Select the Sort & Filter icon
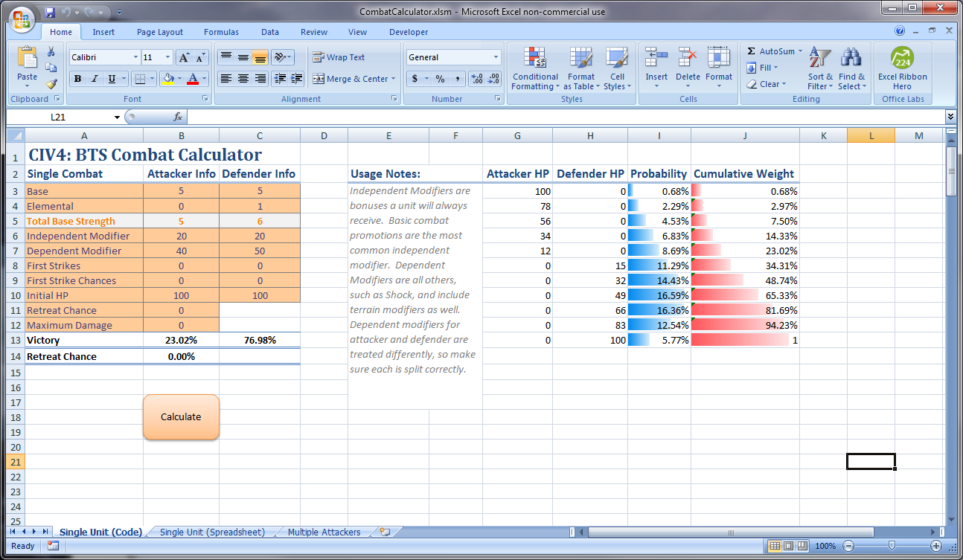 click(819, 68)
